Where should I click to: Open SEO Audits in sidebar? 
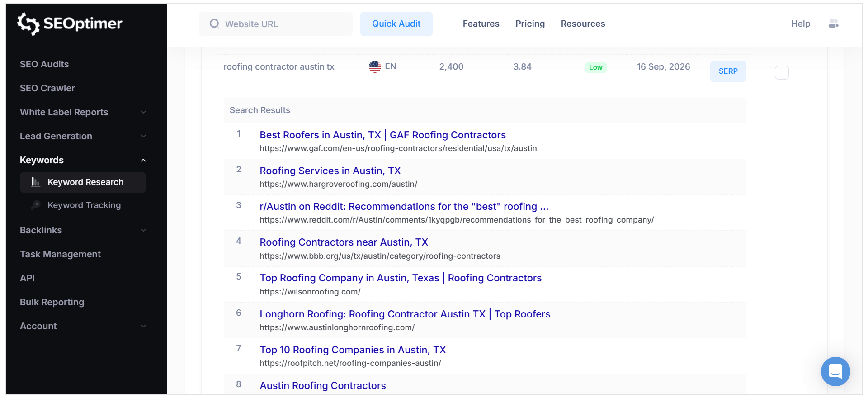coord(44,64)
